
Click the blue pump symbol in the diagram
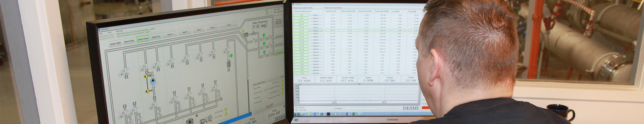point(153,81)
